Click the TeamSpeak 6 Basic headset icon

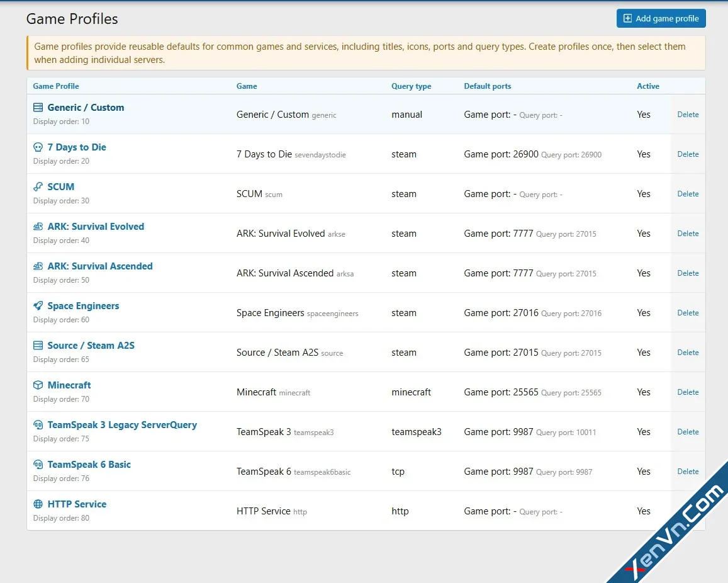[38, 465]
